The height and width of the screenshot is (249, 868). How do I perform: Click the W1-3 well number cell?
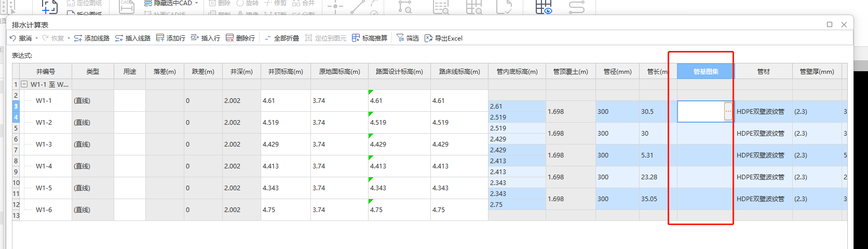pyautogui.click(x=46, y=144)
